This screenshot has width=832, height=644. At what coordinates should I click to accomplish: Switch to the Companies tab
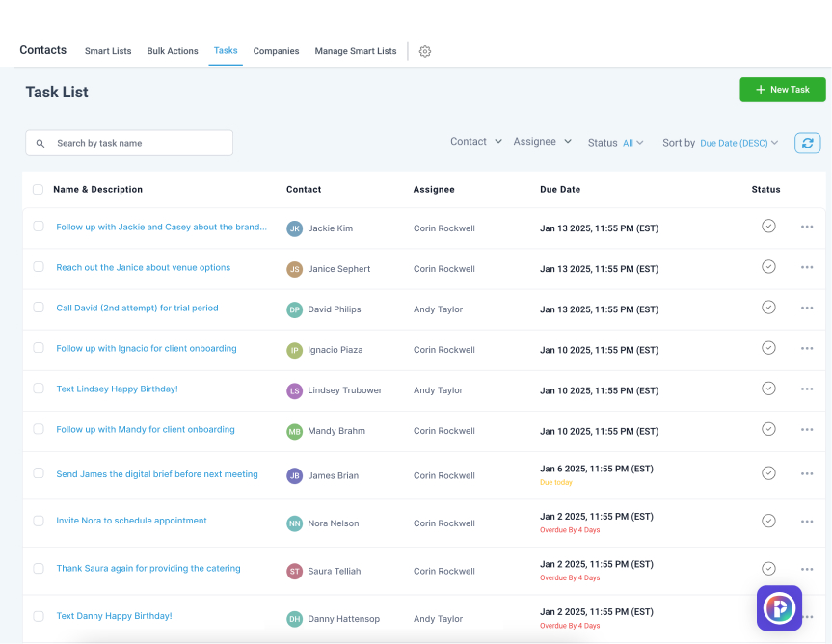(x=276, y=51)
